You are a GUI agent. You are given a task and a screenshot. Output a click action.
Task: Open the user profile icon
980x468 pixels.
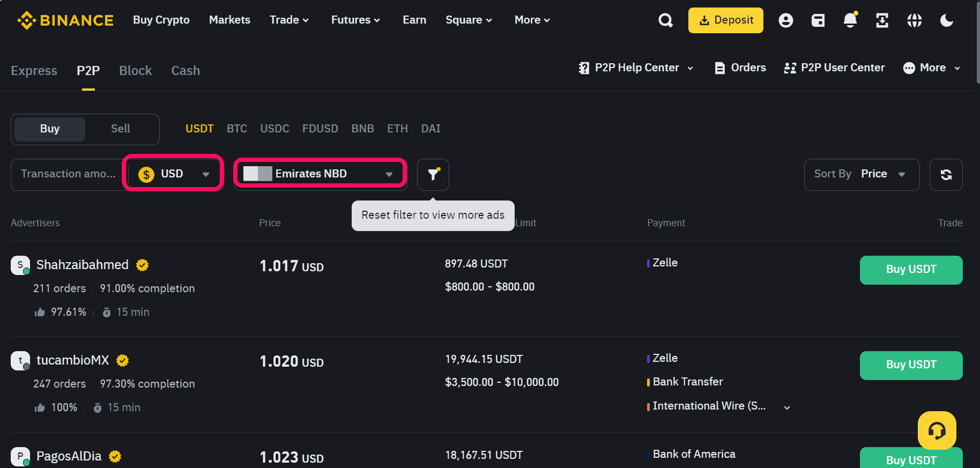(786, 20)
